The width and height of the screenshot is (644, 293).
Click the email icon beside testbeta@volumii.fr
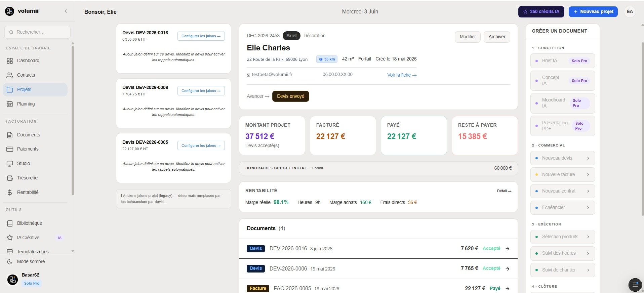(248, 75)
